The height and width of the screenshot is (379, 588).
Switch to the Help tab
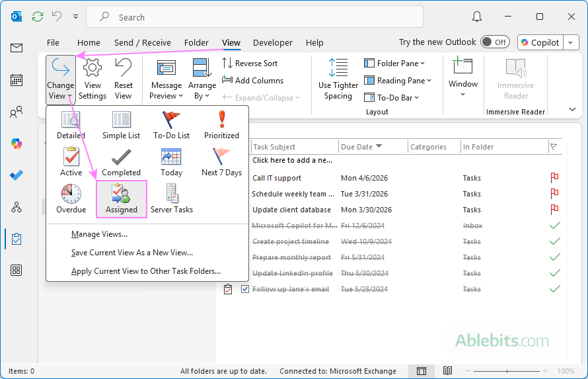(x=314, y=42)
